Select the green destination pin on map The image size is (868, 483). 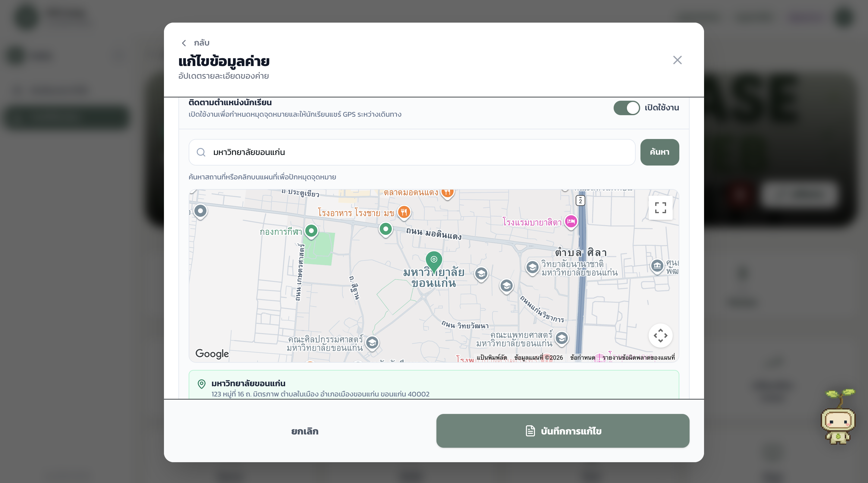(434, 262)
